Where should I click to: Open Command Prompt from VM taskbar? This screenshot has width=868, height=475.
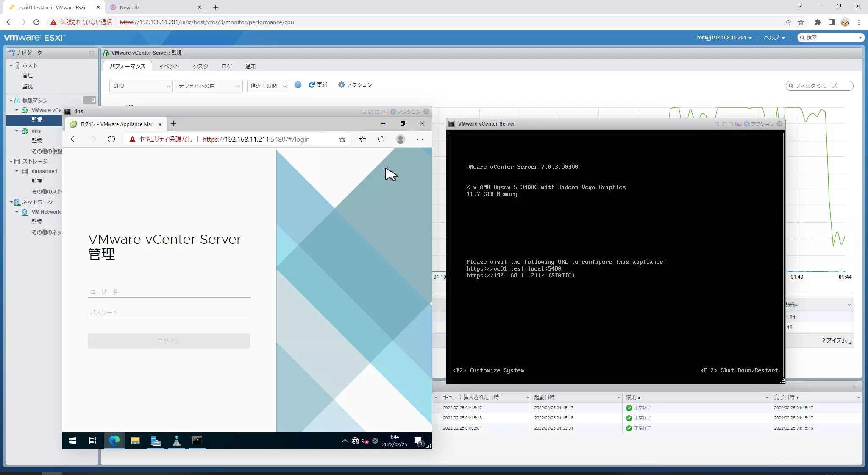coord(197,441)
